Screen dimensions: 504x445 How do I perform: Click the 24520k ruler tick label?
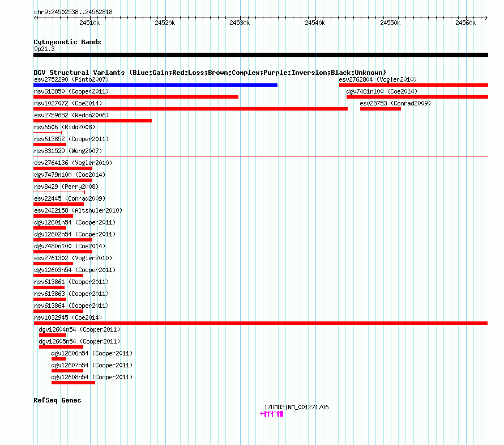(x=165, y=23)
